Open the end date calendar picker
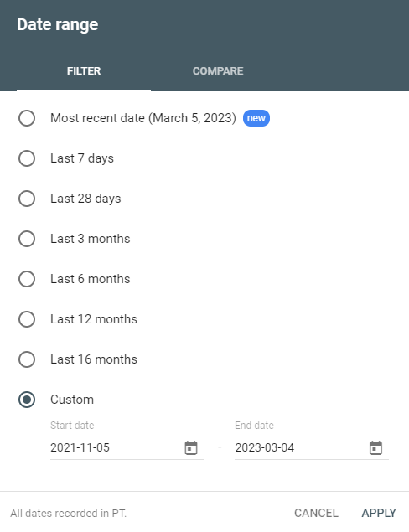The height and width of the screenshot is (532, 409). (x=375, y=447)
